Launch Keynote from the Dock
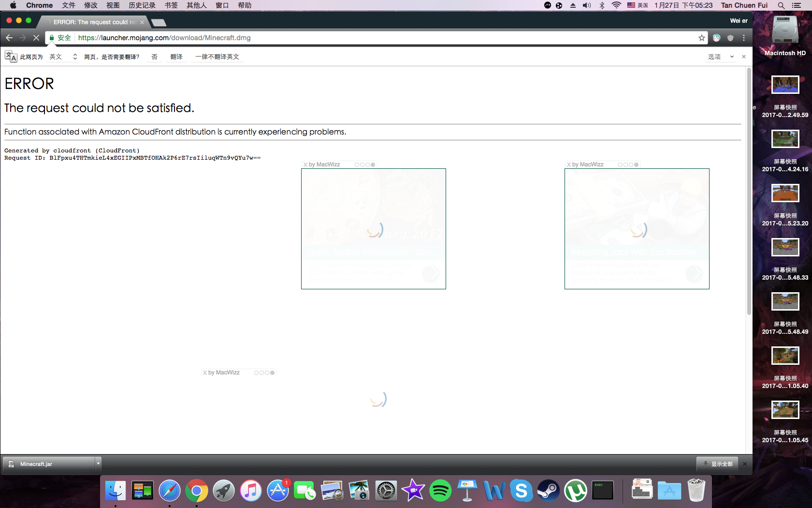 point(467,491)
